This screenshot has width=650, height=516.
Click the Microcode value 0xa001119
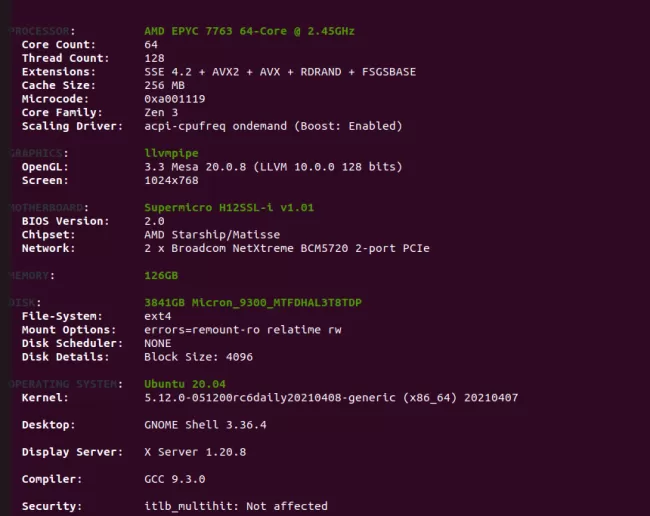point(175,99)
